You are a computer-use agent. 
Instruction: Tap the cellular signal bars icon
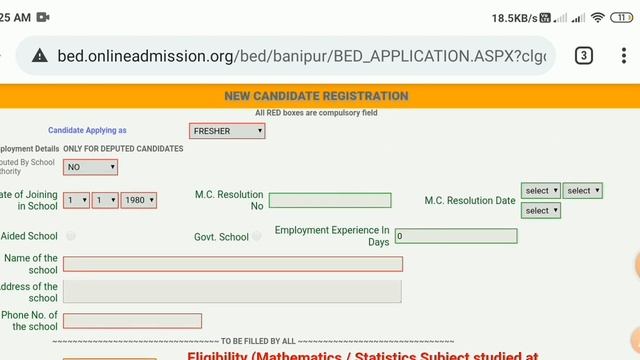[578, 18]
